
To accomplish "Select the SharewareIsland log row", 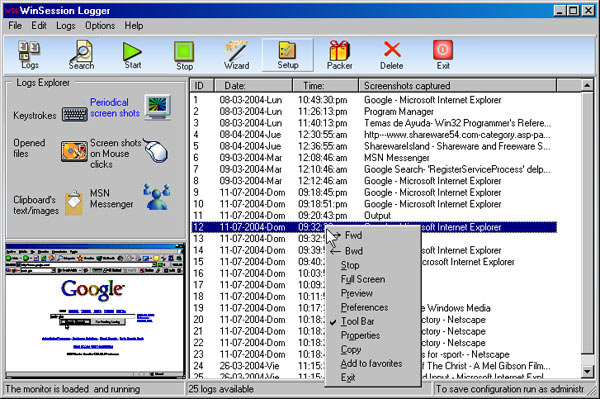I will (x=374, y=146).
